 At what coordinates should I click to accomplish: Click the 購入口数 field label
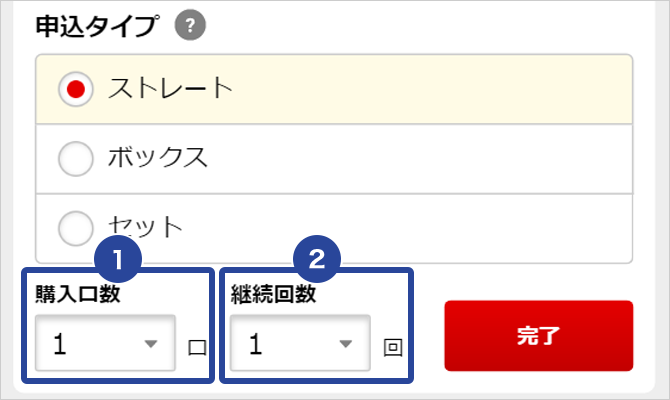tap(77, 294)
